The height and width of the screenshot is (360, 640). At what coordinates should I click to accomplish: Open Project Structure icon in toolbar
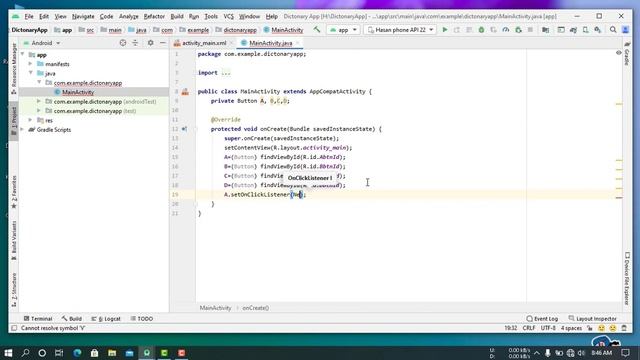click(545, 30)
